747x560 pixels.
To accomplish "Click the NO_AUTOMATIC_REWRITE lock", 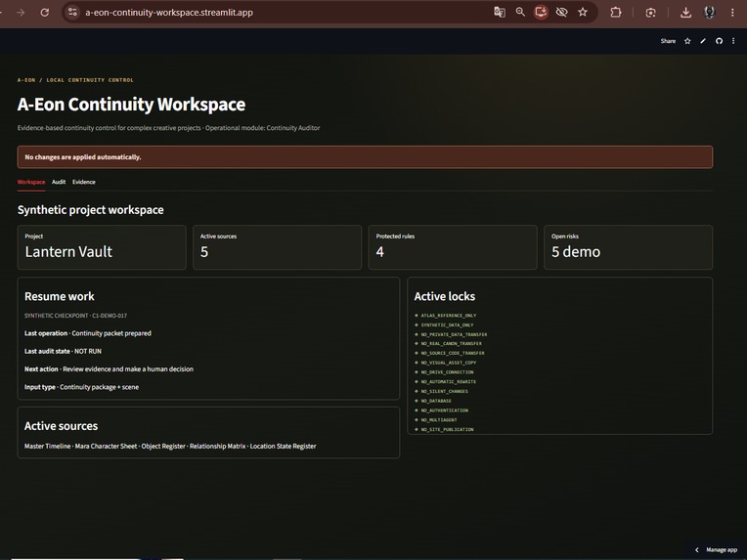I will tap(448, 381).
